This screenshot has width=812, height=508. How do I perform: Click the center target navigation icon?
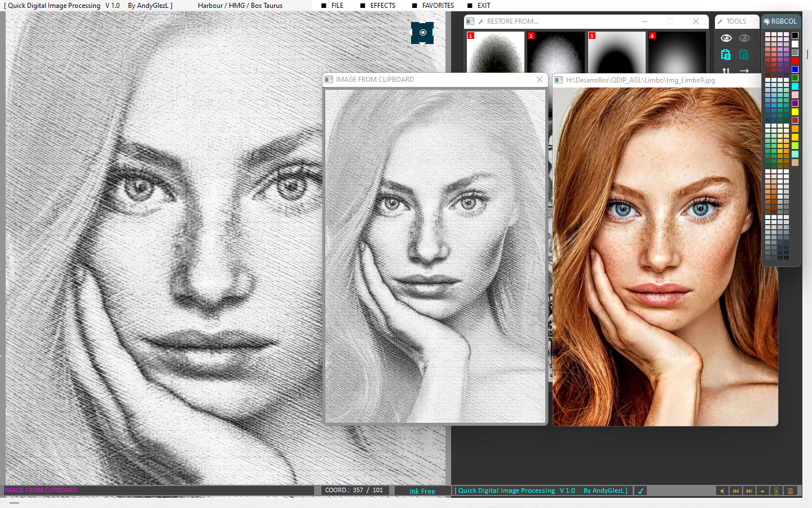click(422, 33)
